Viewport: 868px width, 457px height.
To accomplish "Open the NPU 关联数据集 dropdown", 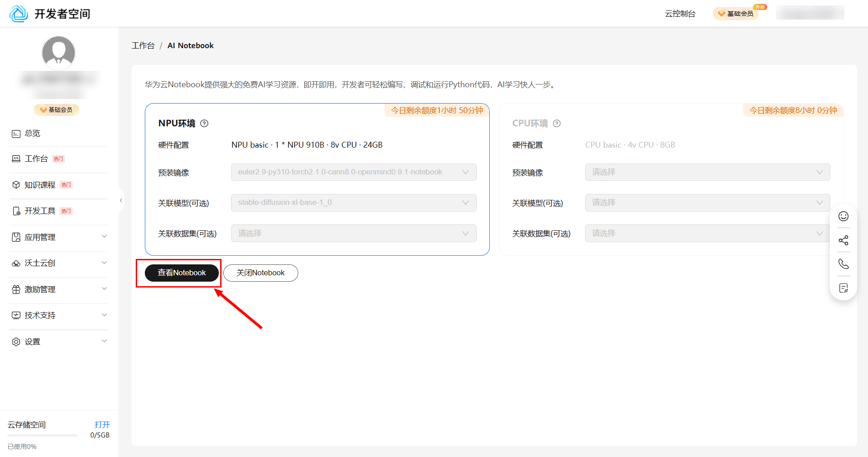I will (354, 233).
